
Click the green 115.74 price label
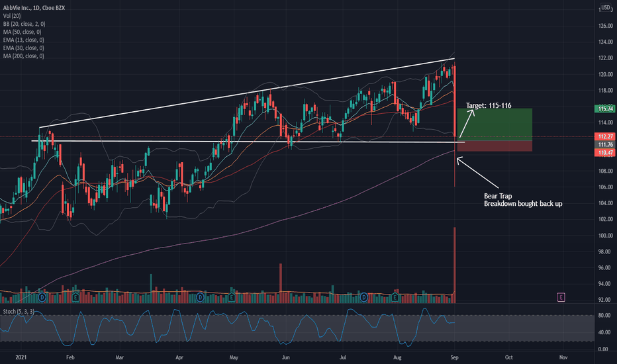[x=605, y=109]
